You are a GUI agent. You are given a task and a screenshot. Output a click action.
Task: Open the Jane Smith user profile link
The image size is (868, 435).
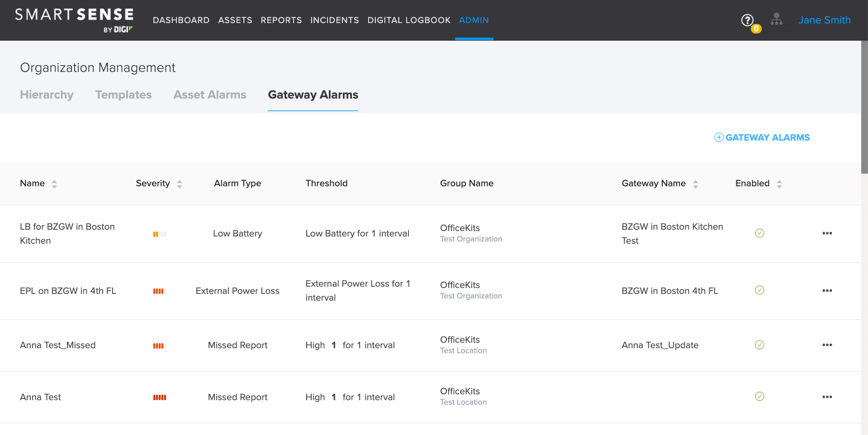point(824,20)
